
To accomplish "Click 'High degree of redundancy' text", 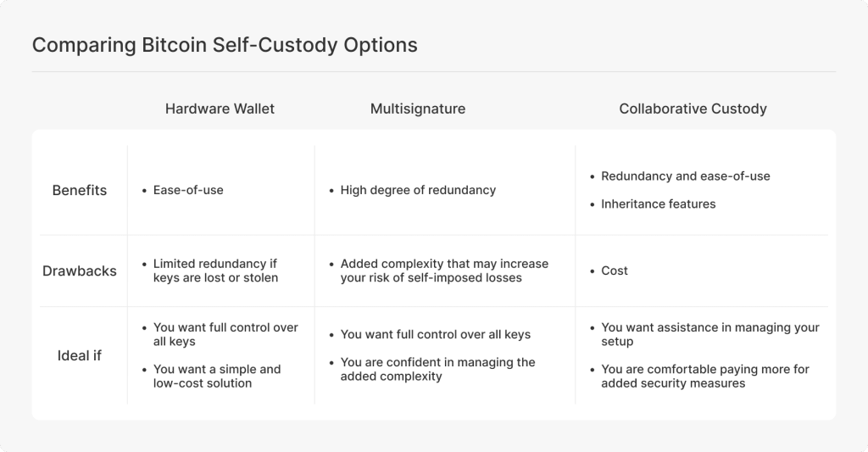I will (418, 190).
